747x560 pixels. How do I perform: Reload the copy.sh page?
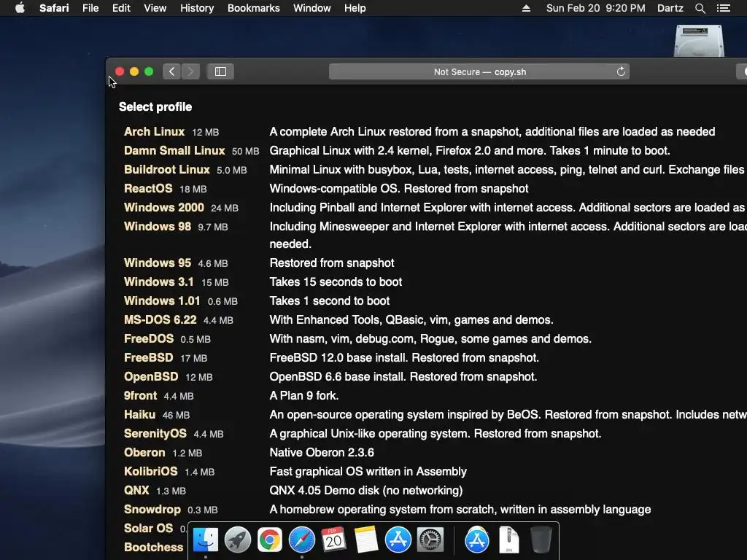pos(621,71)
